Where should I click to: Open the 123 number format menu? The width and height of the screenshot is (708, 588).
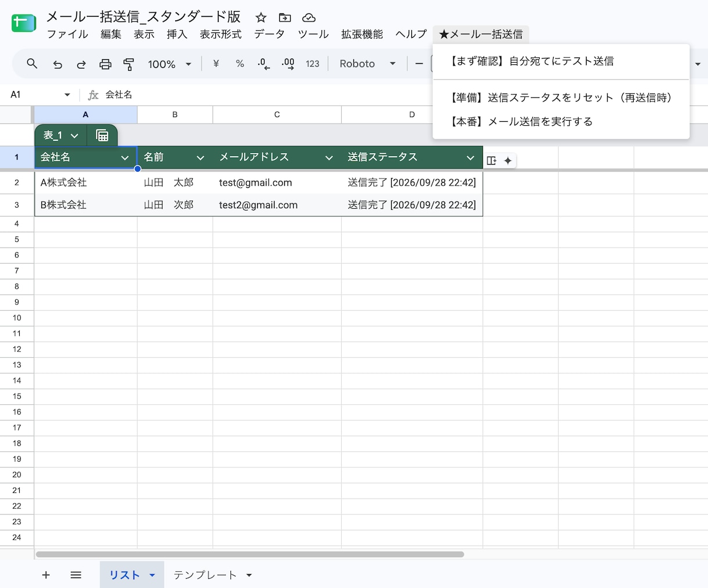click(x=313, y=64)
